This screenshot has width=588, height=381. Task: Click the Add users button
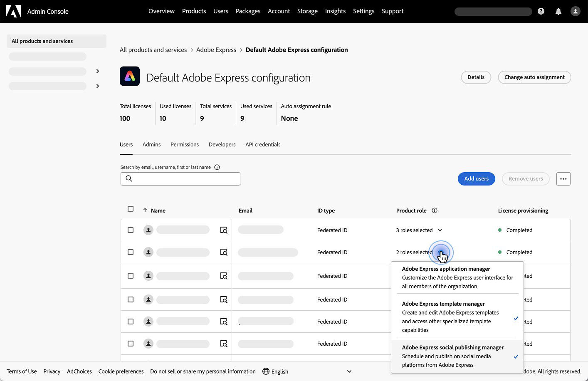point(476,178)
